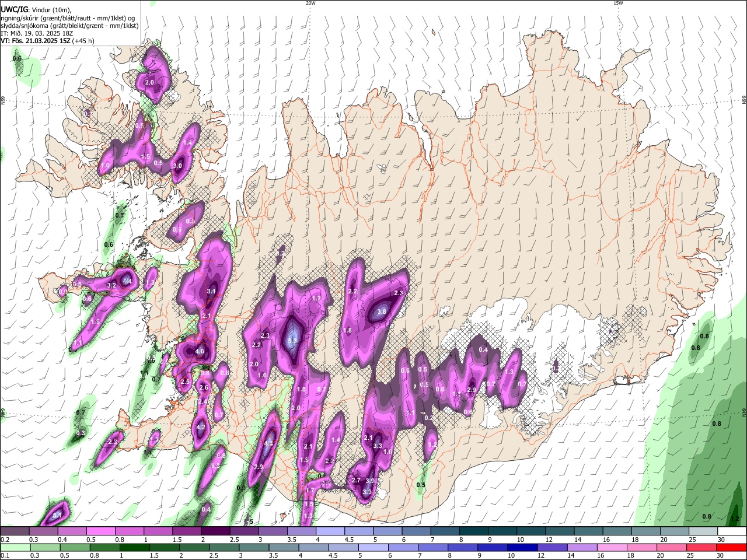Pick the white snow swatch above 30

732,531
